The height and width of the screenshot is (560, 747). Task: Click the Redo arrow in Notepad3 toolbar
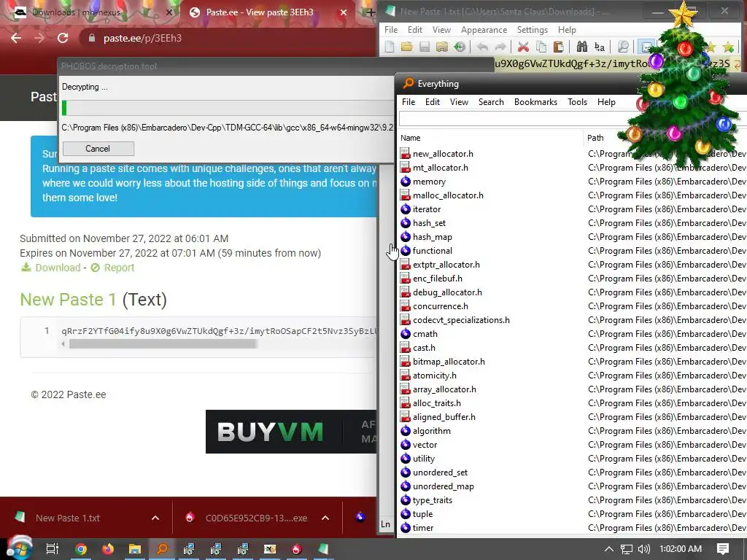point(500,47)
